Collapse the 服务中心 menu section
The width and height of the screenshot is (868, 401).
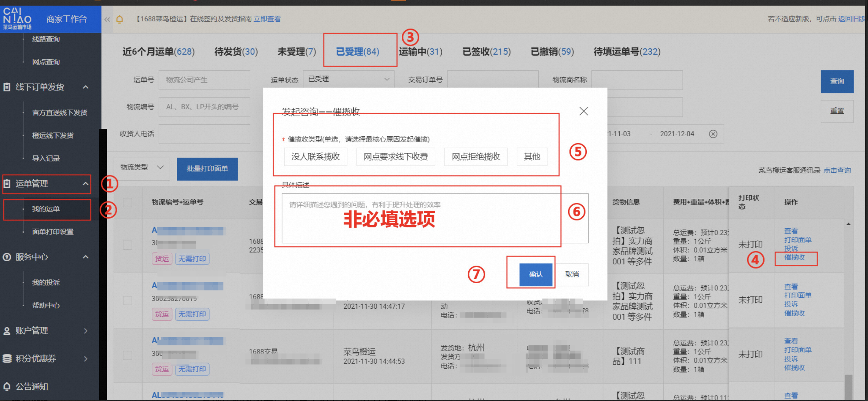click(86, 257)
